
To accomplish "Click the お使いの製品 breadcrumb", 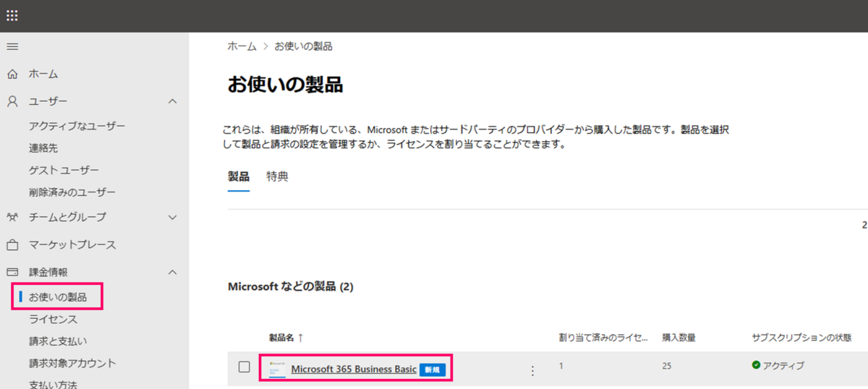I will [x=303, y=46].
